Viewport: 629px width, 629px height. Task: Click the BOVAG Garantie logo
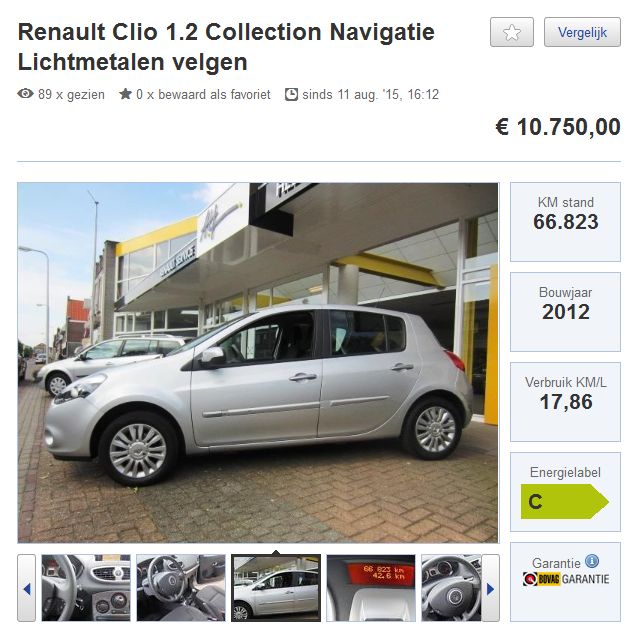point(566,579)
